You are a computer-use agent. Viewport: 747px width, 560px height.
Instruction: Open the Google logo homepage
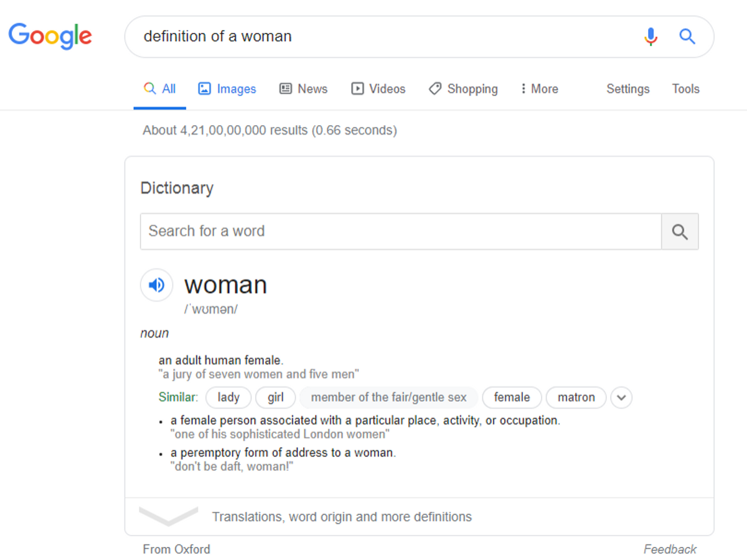(x=50, y=36)
